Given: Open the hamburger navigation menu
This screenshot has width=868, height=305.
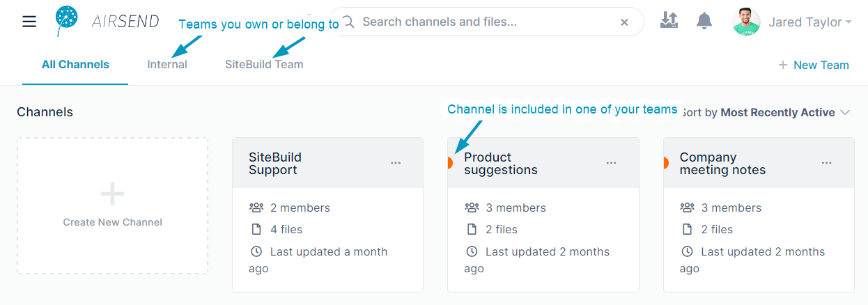Looking at the screenshot, I should point(29,22).
